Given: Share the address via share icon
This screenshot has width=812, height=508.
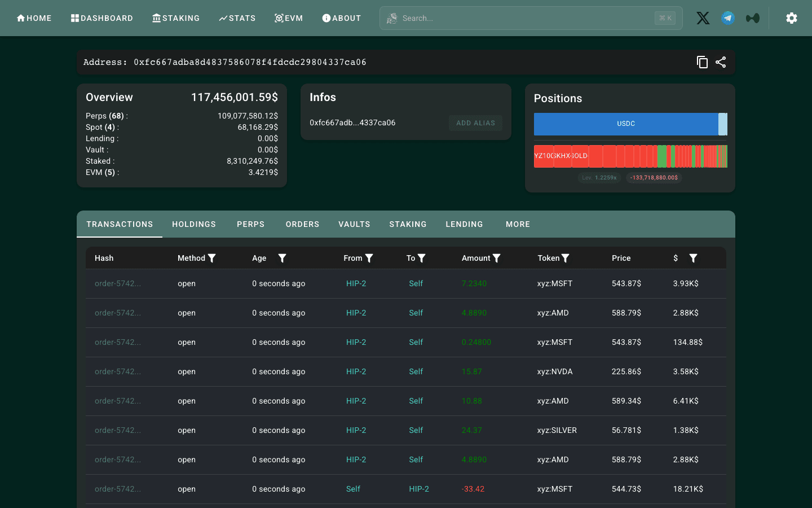Looking at the screenshot, I should [x=721, y=62].
